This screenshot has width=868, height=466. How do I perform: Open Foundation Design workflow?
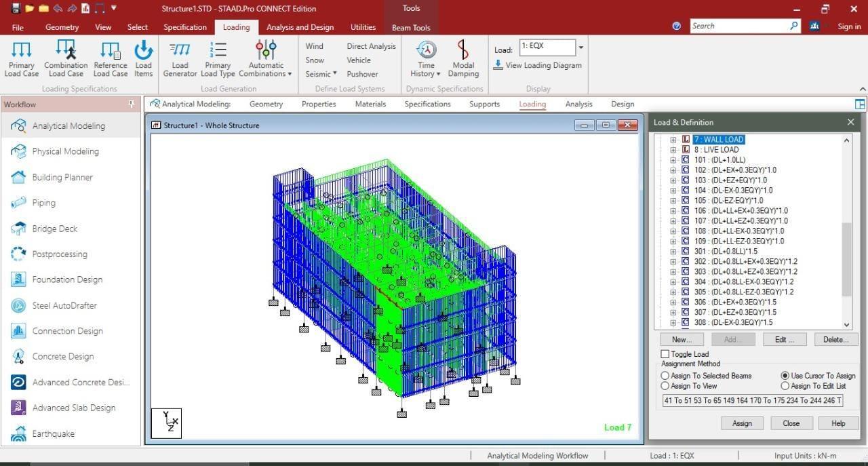point(67,279)
